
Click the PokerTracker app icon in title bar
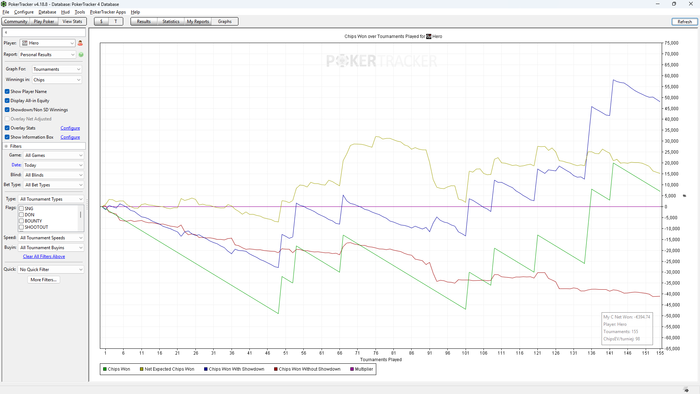point(4,4)
